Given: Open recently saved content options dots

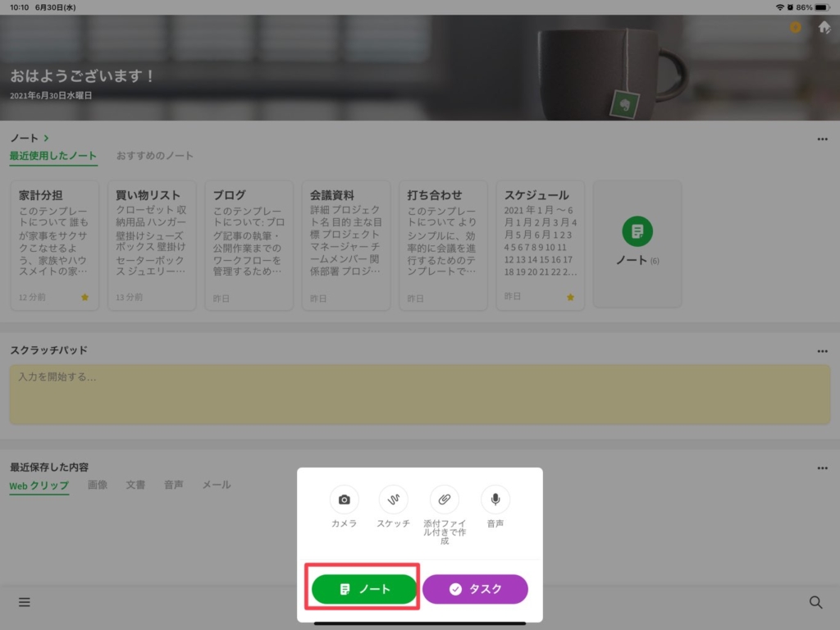Looking at the screenshot, I should 822,468.
